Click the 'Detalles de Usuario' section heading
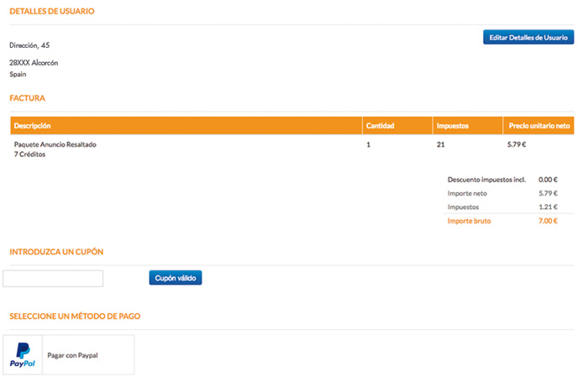The height and width of the screenshot is (377, 588). coord(51,12)
